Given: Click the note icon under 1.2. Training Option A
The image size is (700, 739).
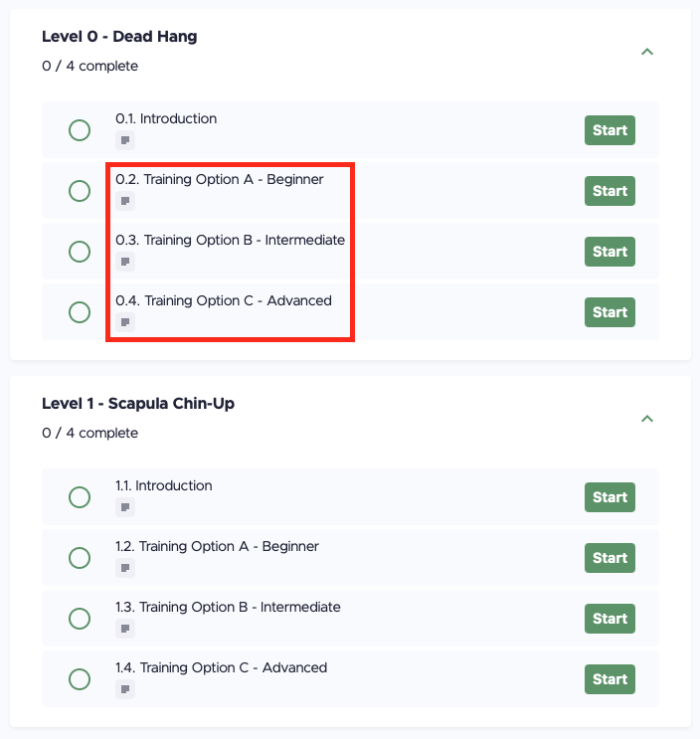Looking at the screenshot, I should tap(125, 568).
